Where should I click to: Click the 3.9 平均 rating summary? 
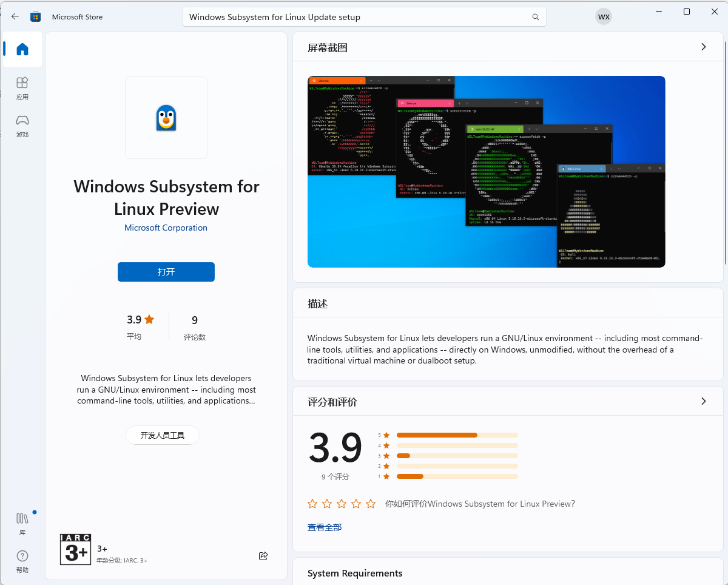tap(140, 327)
